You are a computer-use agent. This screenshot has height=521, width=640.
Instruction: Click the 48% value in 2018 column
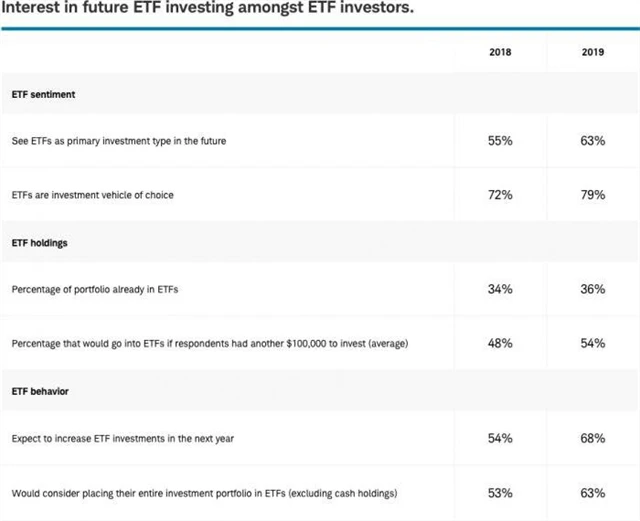click(x=500, y=343)
